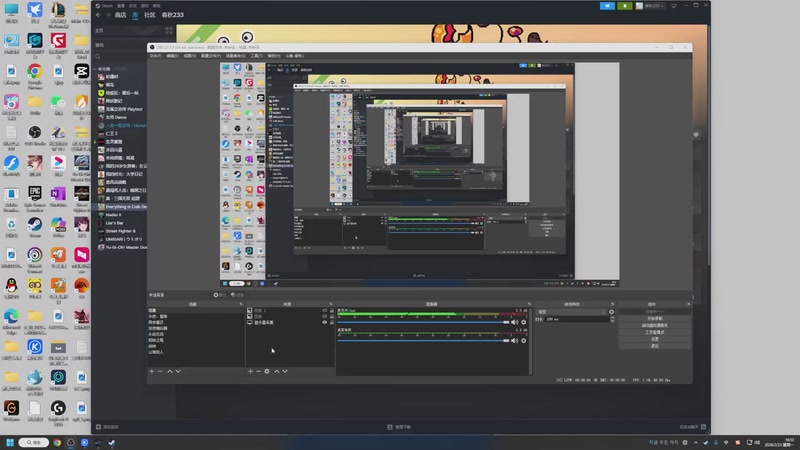Open the Epic Games Launcher desktop icon

pos(35,198)
